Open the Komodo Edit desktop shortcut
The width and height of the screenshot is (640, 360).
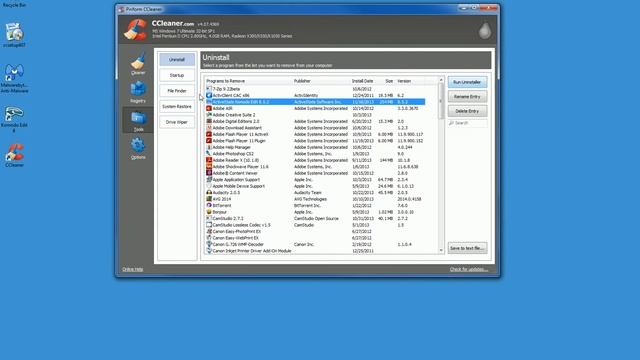tap(14, 119)
